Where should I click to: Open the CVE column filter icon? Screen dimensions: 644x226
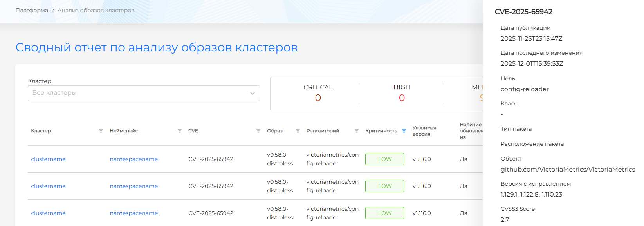pos(258,131)
